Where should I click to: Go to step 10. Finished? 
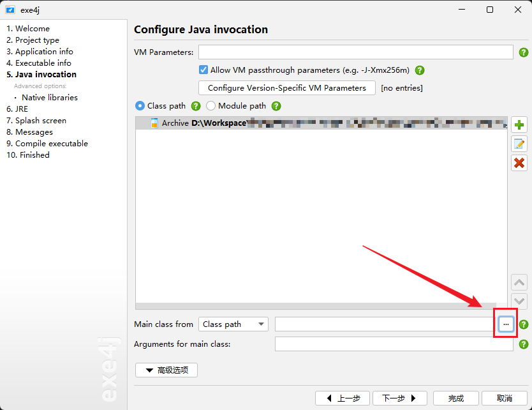(x=28, y=155)
